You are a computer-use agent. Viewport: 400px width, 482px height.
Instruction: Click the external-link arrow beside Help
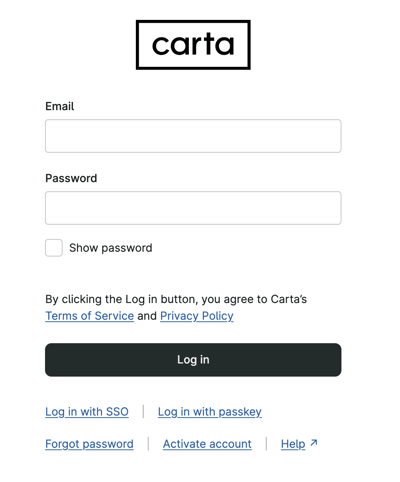pyautogui.click(x=314, y=443)
